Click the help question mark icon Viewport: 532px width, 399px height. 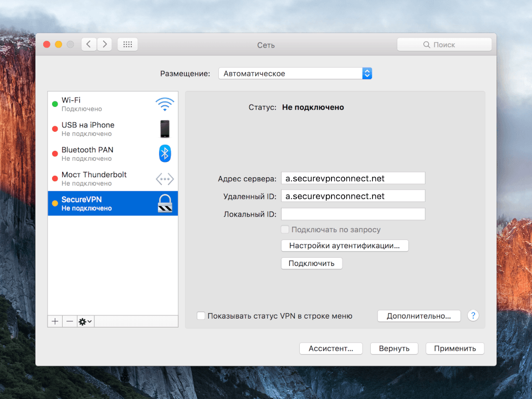click(x=473, y=316)
